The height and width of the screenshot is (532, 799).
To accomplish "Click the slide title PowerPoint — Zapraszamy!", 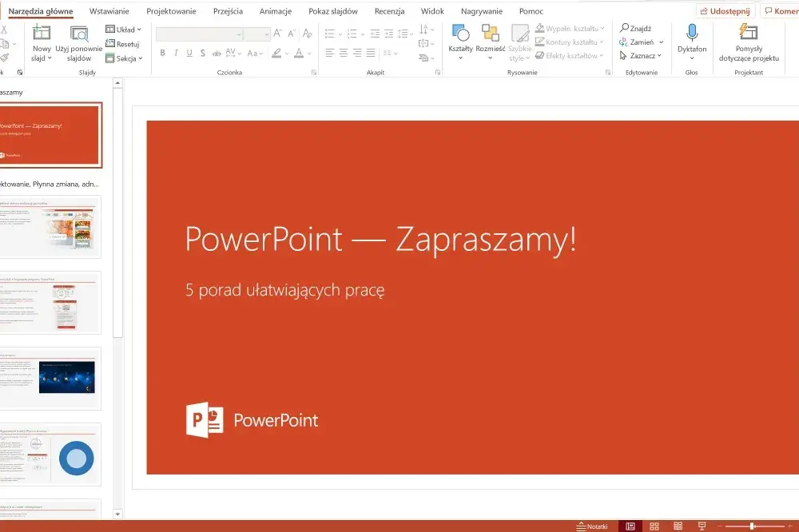I will tap(380, 239).
